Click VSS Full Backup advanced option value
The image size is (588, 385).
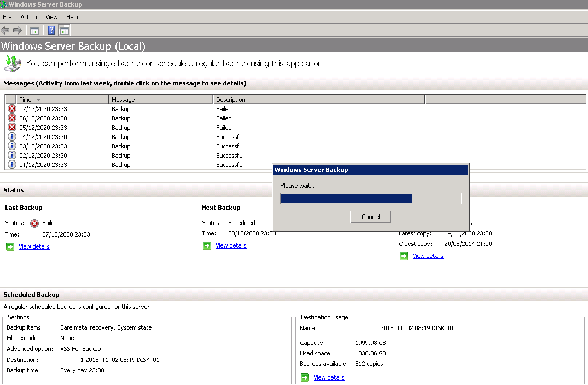(80, 349)
